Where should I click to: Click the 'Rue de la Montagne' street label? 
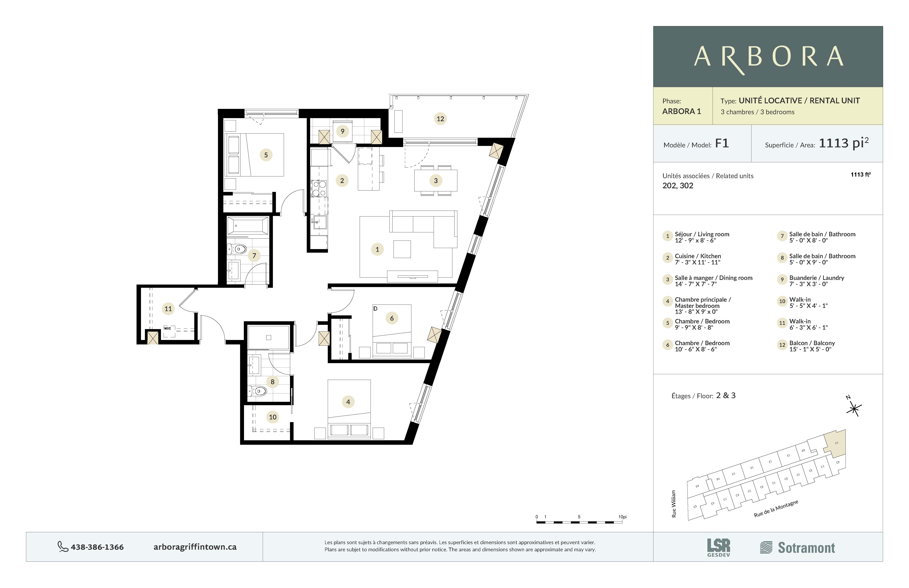click(776, 509)
